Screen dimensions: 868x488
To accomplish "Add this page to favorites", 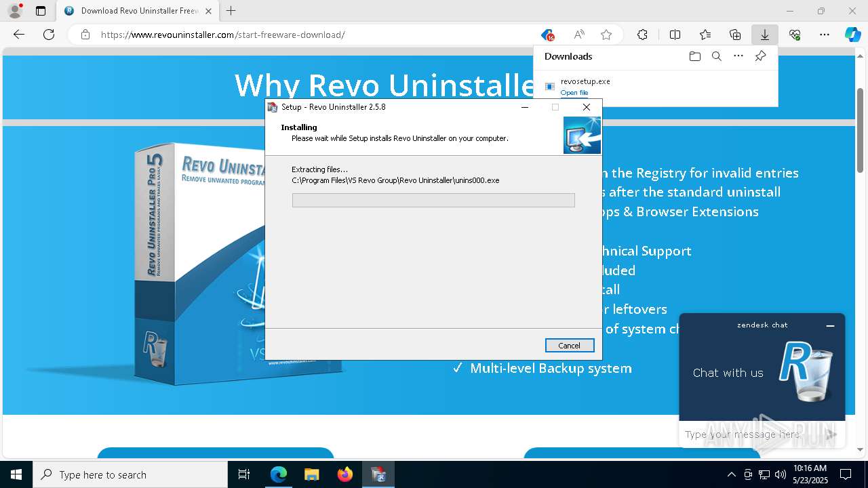I will pos(606,35).
